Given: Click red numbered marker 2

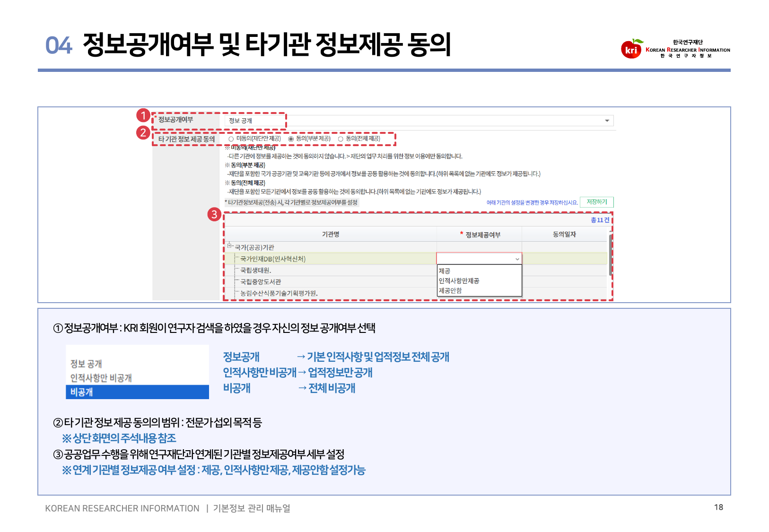Looking at the screenshot, I should (143, 132).
